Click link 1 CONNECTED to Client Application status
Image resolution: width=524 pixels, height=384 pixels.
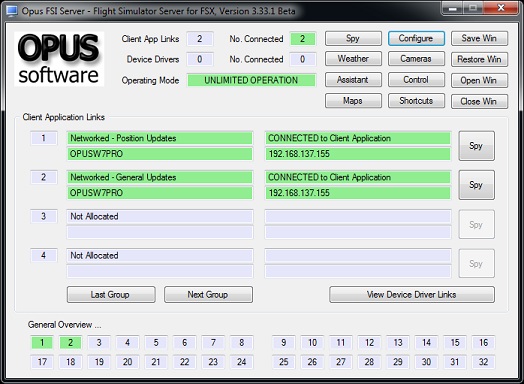pos(358,138)
